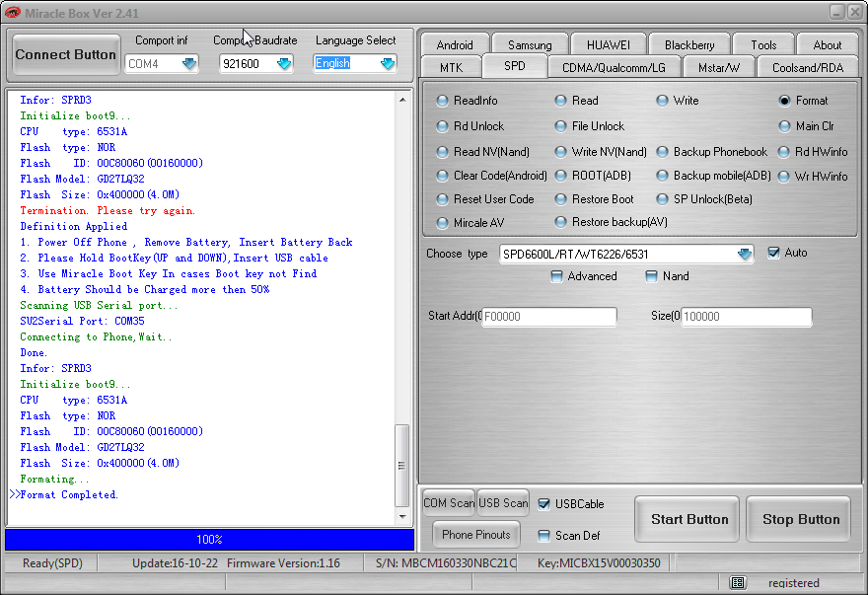Switch to the Coolsand/RDA tab
Viewport: 868px width, 595px height.
tap(807, 67)
